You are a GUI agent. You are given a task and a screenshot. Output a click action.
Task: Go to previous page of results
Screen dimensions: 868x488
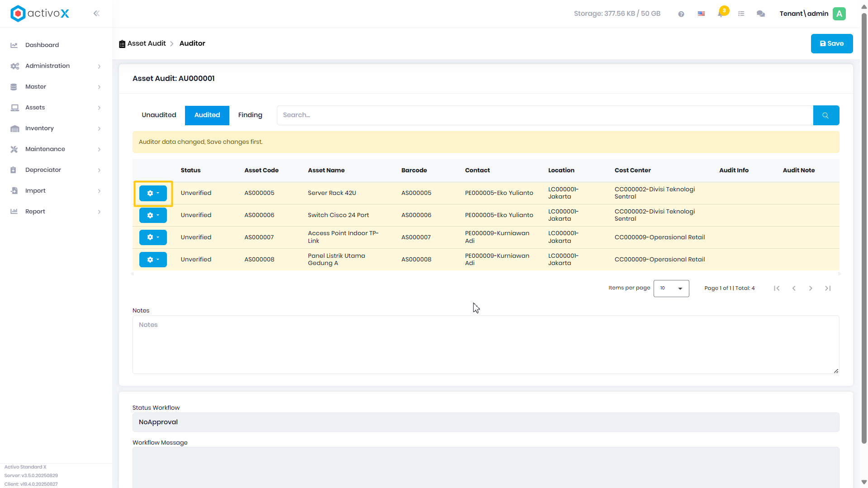[x=794, y=289]
